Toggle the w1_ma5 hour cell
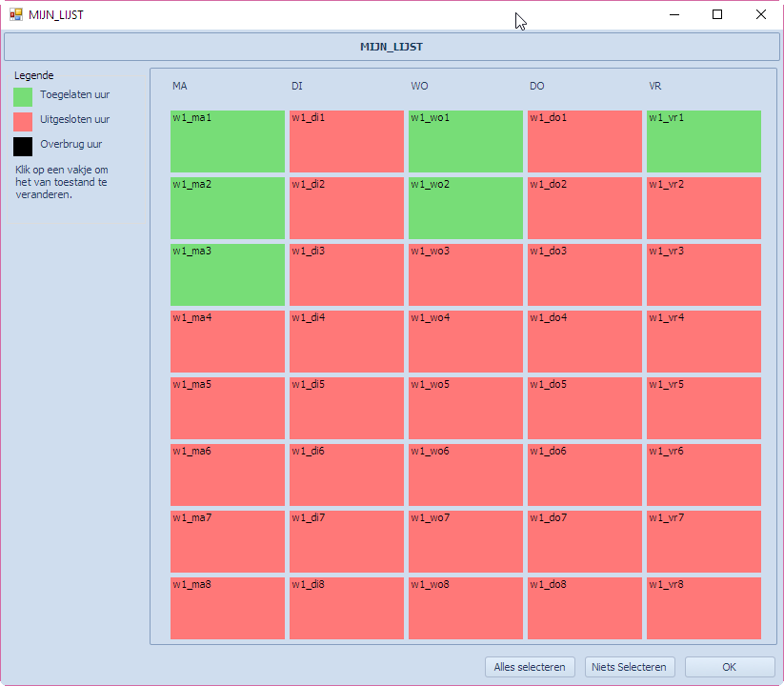This screenshot has width=784, height=686. tap(228, 408)
